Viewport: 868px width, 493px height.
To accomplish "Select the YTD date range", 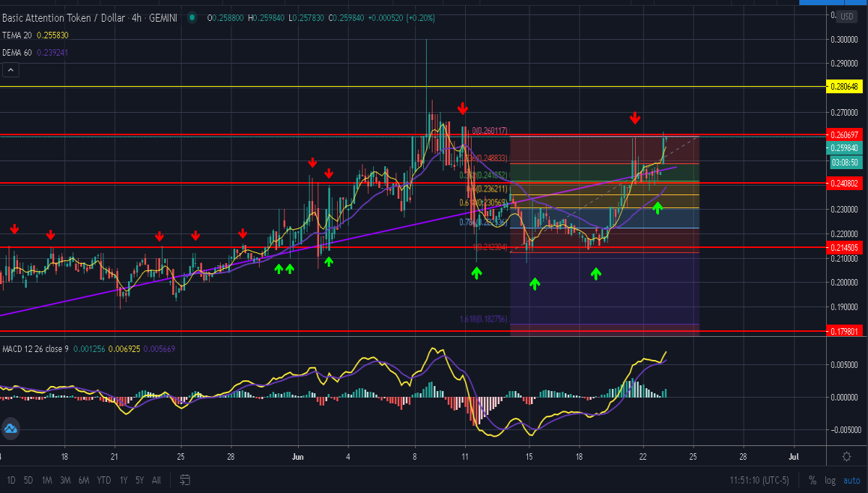I will (104, 480).
